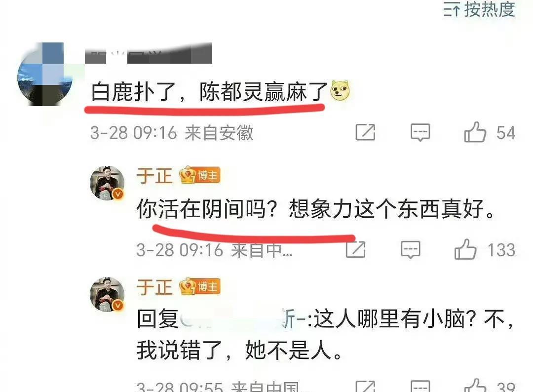
Task: Reply to the top comment from 安徽
Action: coord(420,132)
